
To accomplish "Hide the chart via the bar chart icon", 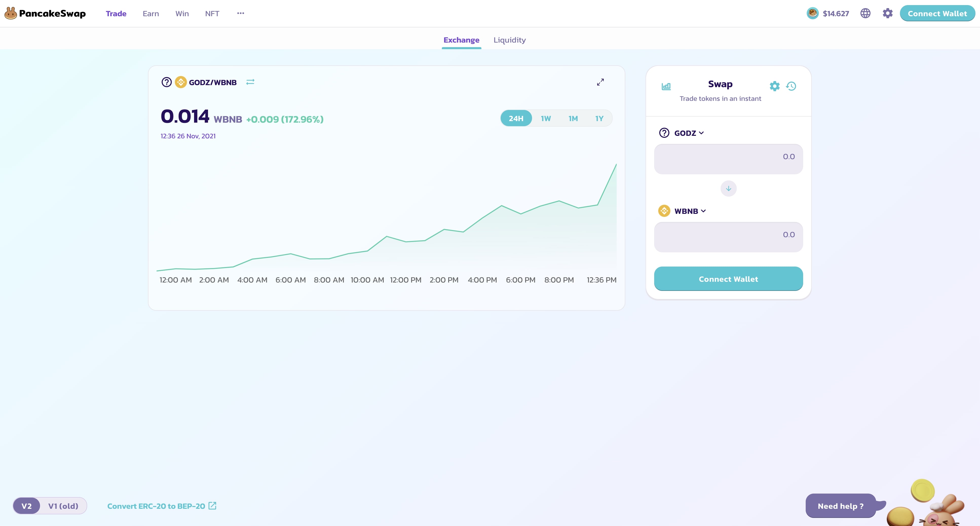I will click(x=666, y=86).
